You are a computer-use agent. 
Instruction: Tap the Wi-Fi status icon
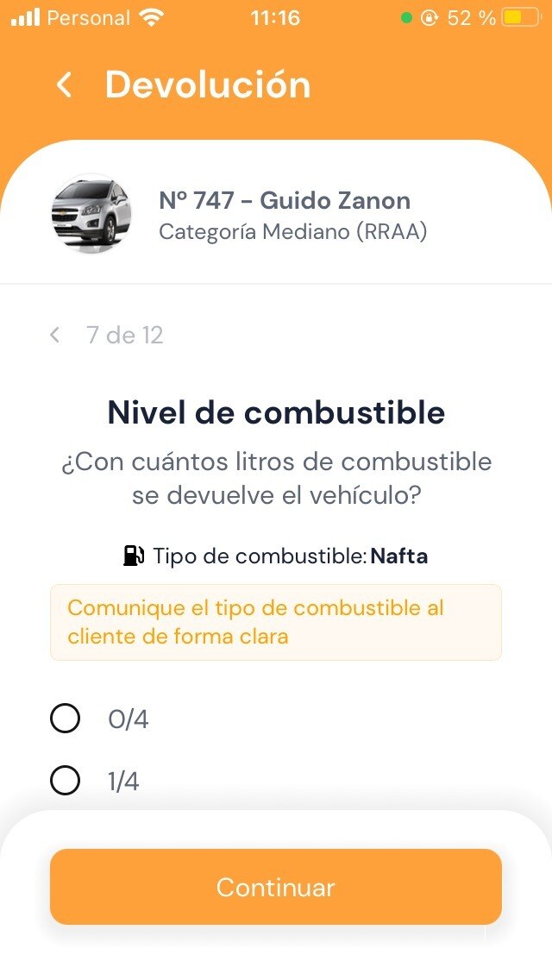click(153, 17)
